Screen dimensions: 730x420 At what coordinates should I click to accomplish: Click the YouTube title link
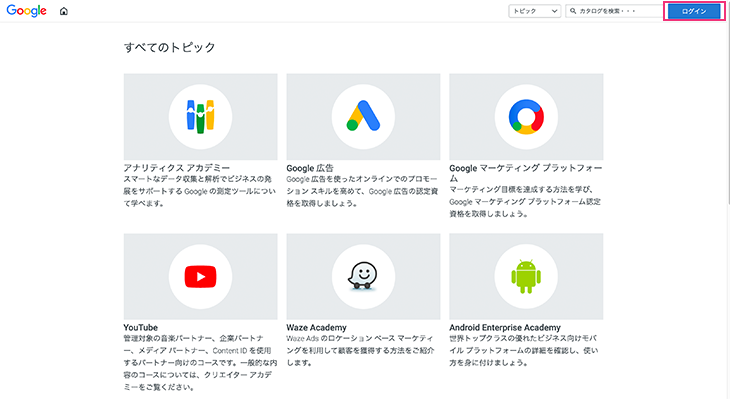tap(141, 327)
